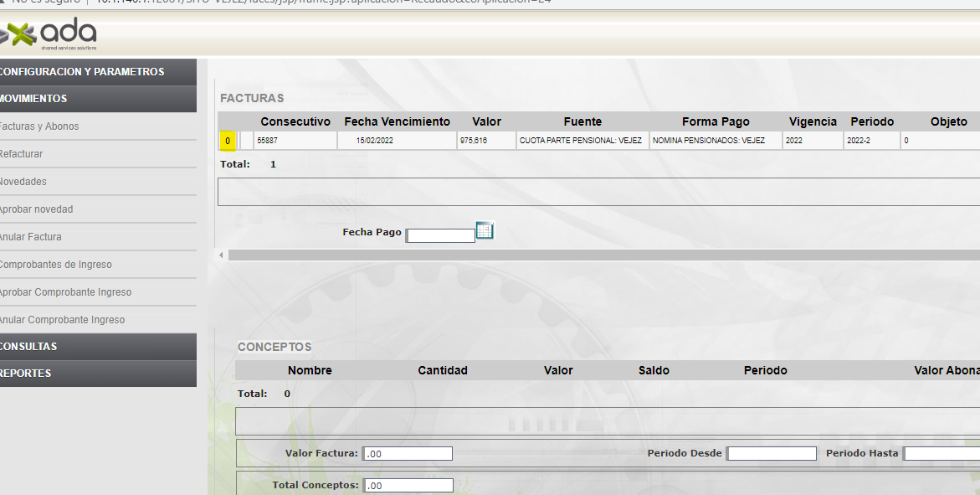Click the ada logo in header
The height and width of the screenshot is (495, 980).
tap(50, 34)
